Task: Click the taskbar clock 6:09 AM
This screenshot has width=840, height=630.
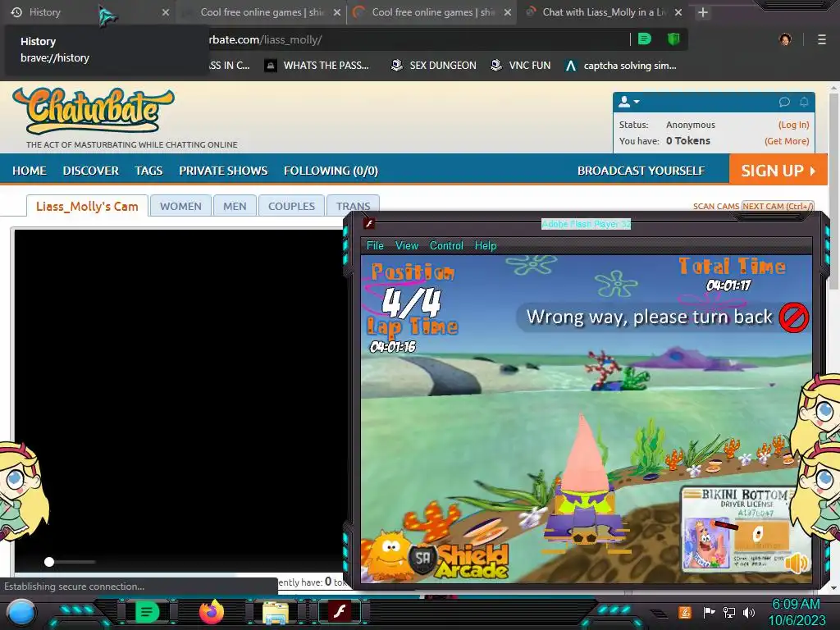Action: pos(796,605)
